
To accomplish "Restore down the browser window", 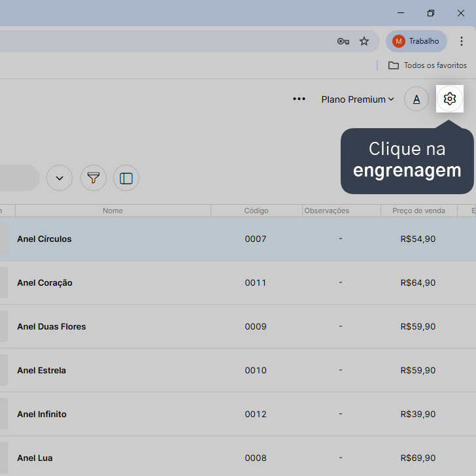I will click(431, 13).
